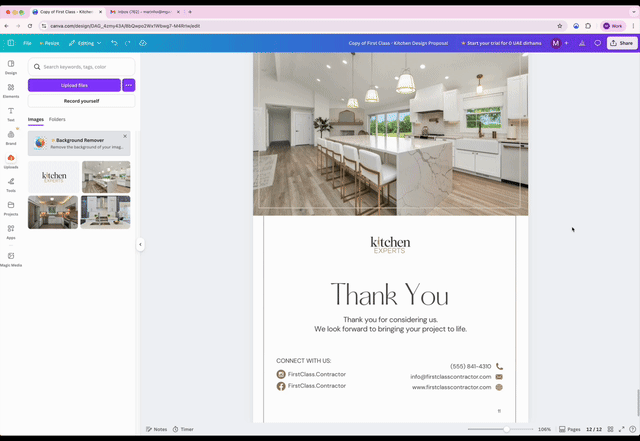Switch to the Folders tab
Image resolution: width=640 pixels, height=441 pixels.
tap(57, 119)
